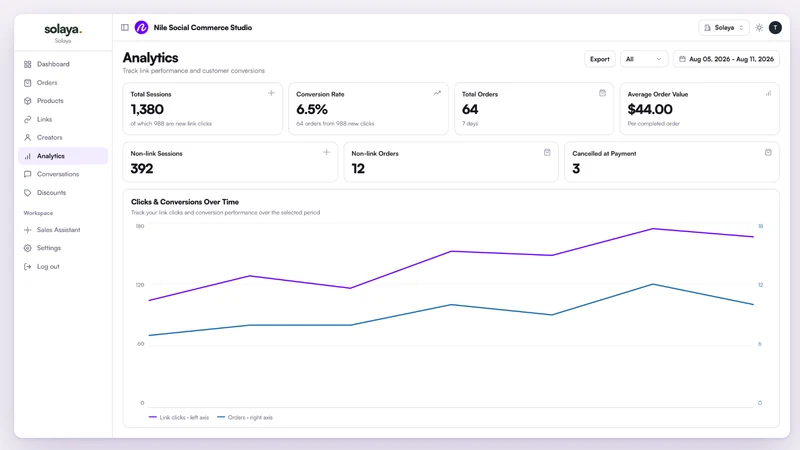This screenshot has width=800, height=450.
Task: Switch theme with the sun icon
Action: coord(759,28)
